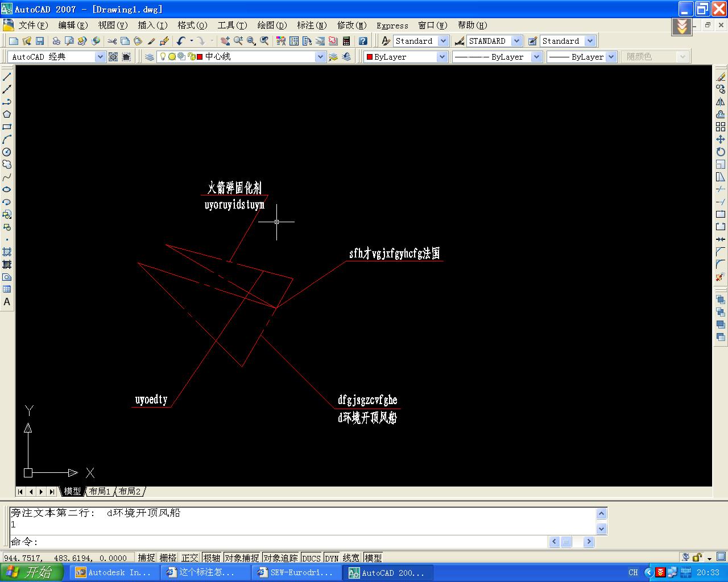
Task: Open the Express menu
Action: pyautogui.click(x=392, y=25)
